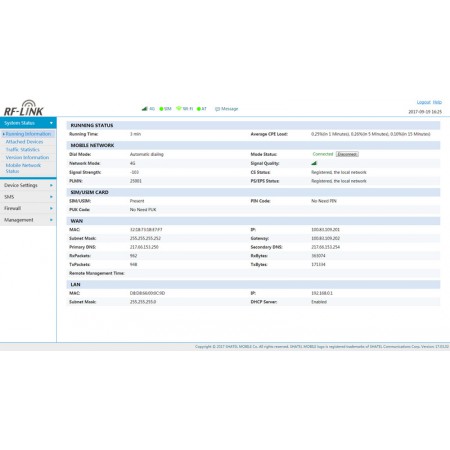The image size is (450, 450).
Task: Click No Need PUK value
Action: tap(143, 210)
